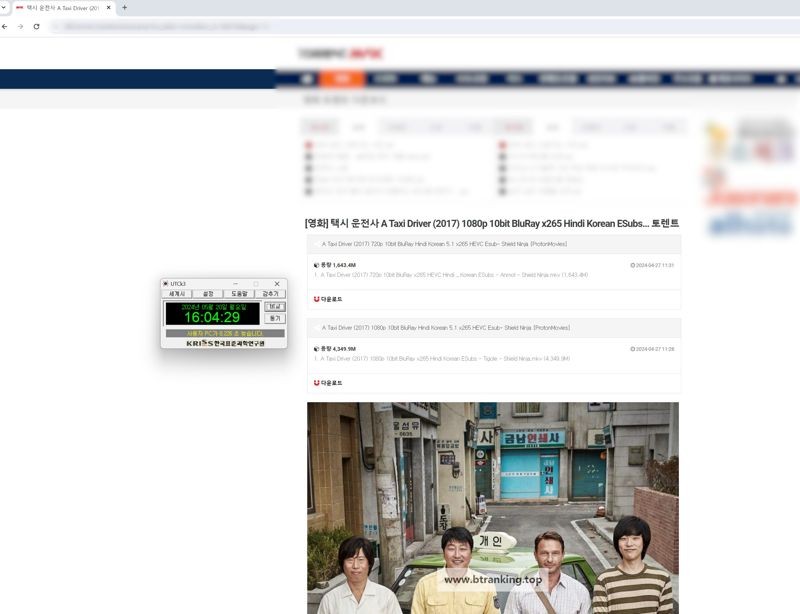Click the orange highlighted item in the site navigation bar
Screen dimensions: 800x614
pos(342,79)
